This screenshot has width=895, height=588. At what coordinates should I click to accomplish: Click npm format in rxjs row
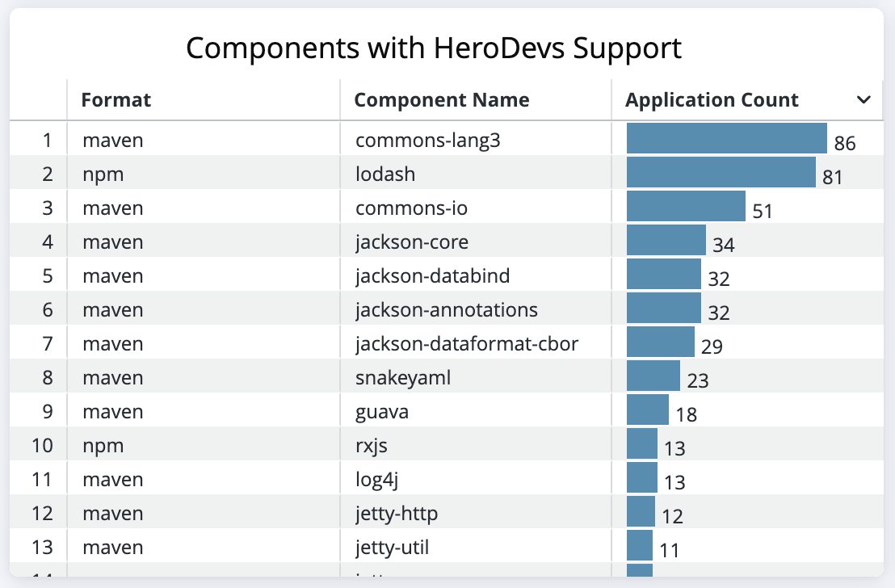click(103, 446)
